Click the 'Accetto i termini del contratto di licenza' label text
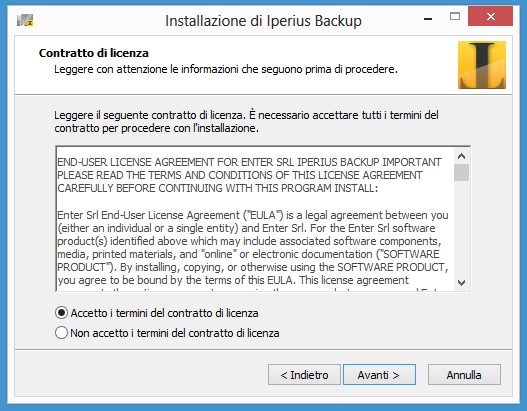The width and height of the screenshot is (527, 411). click(164, 313)
